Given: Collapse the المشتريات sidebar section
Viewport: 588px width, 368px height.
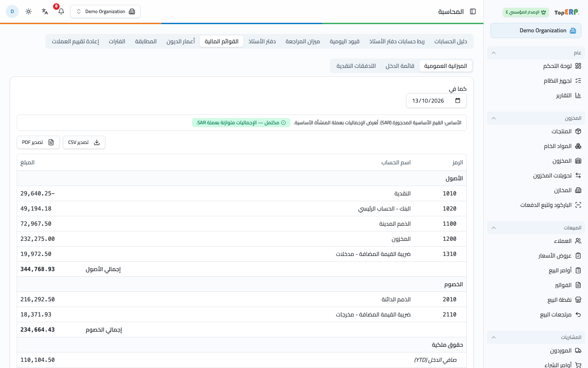Looking at the screenshot, I should (536, 337).
